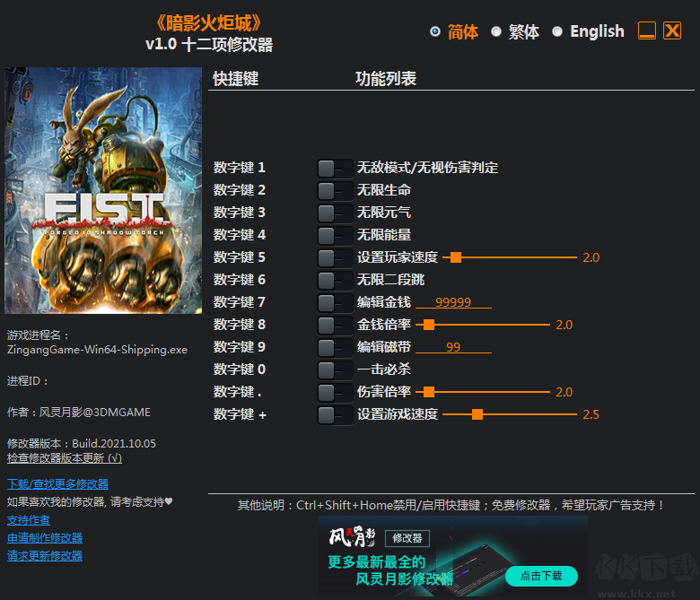Open 下载/查找更多修改器 link
Image resolution: width=700 pixels, height=600 pixels.
pos(57,484)
